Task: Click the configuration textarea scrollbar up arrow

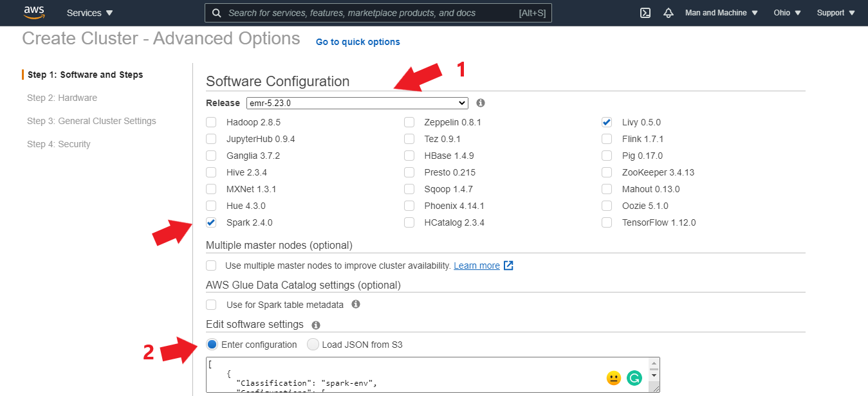Action: tap(654, 362)
